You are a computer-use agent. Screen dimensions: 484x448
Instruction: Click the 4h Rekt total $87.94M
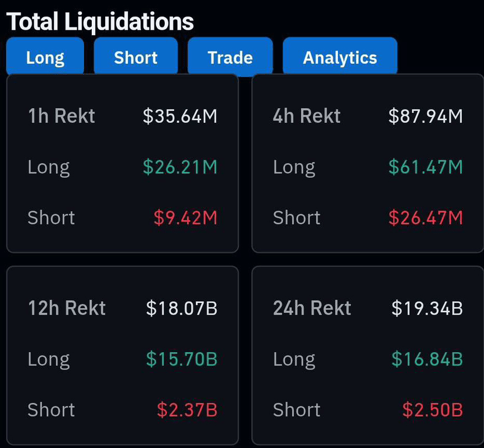[x=426, y=116]
